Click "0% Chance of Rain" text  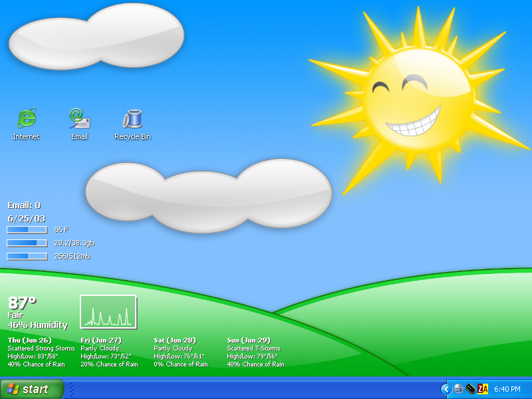pos(181,364)
